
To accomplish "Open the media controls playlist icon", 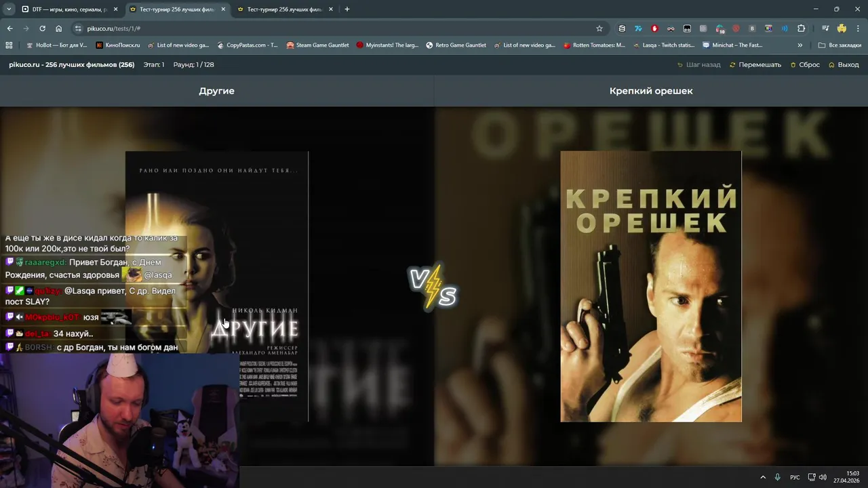I will (825, 28).
